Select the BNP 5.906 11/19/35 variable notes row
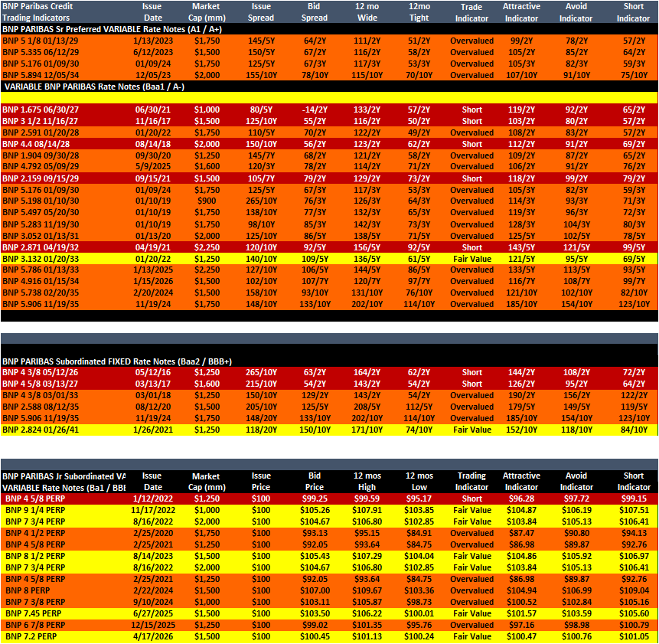Screen dimensions: 659x644 pos(329,304)
